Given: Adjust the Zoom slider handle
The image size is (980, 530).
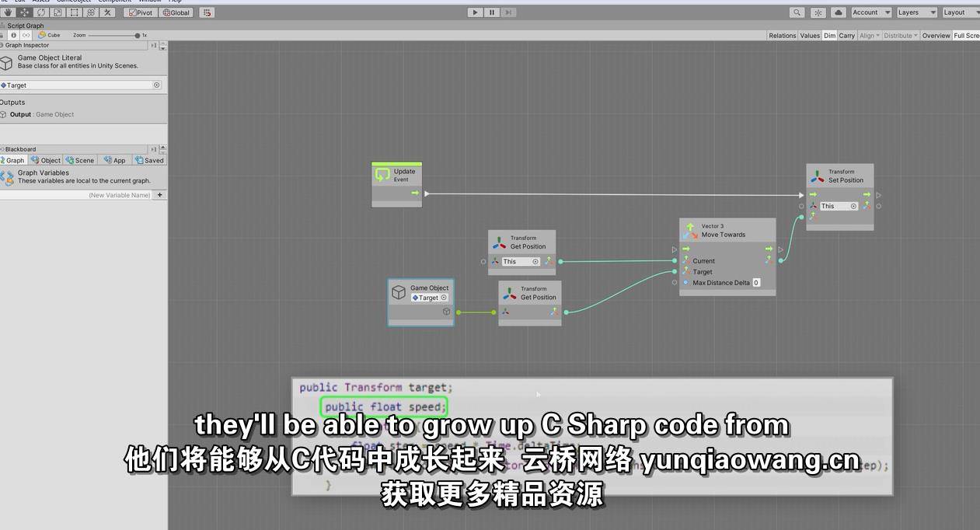Looking at the screenshot, I should [138, 35].
